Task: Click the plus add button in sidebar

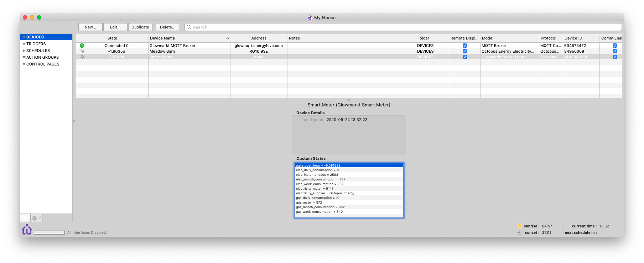Action: (x=25, y=218)
